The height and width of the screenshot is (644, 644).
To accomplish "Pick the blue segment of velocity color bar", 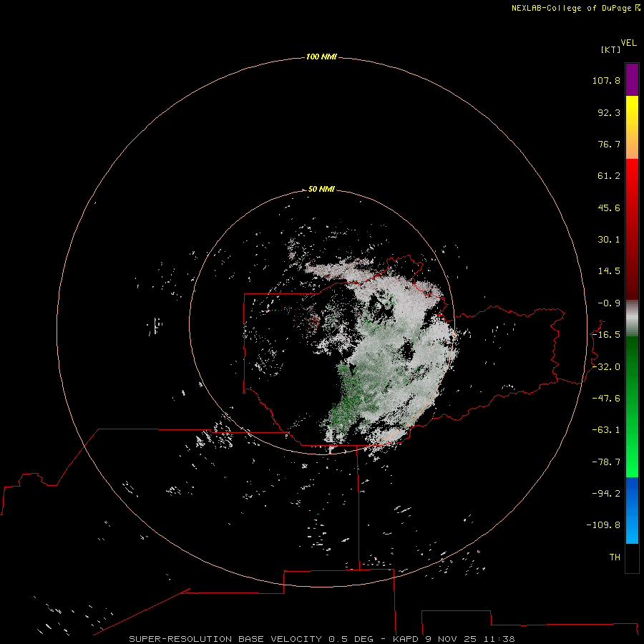I will (x=632, y=510).
